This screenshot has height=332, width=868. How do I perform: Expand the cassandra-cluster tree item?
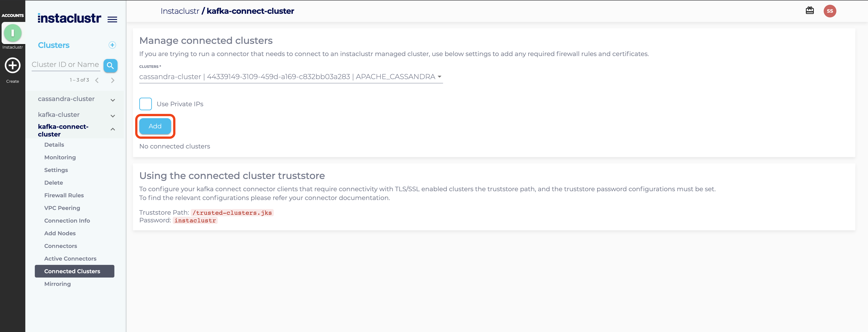click(x=113, y=100)
